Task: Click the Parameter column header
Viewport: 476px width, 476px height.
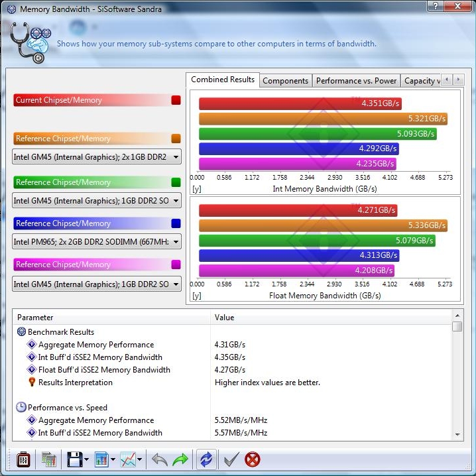Action: [x=112, y=318]
